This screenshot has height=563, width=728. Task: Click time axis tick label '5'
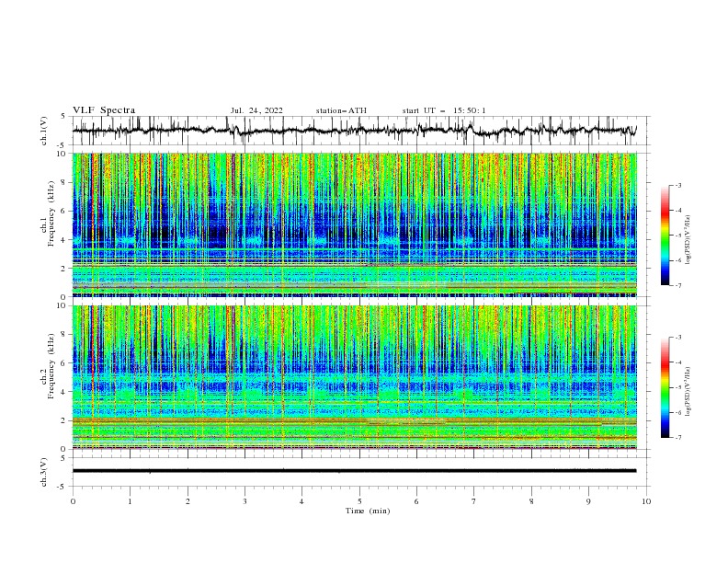359,501
